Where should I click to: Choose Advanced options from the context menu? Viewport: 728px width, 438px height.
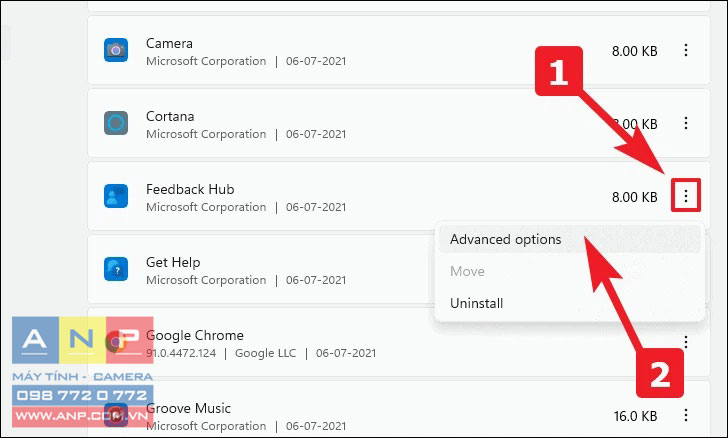coord(569,239)
